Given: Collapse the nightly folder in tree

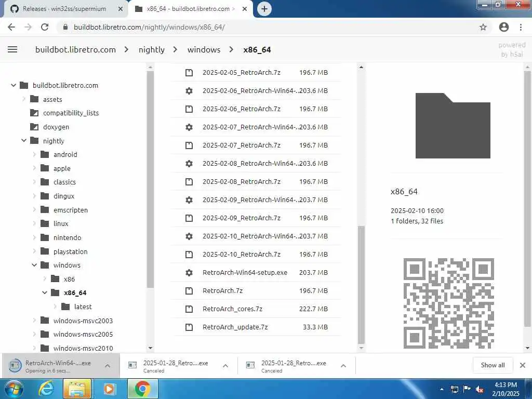Looking at the screenshot, I should 24,140.
